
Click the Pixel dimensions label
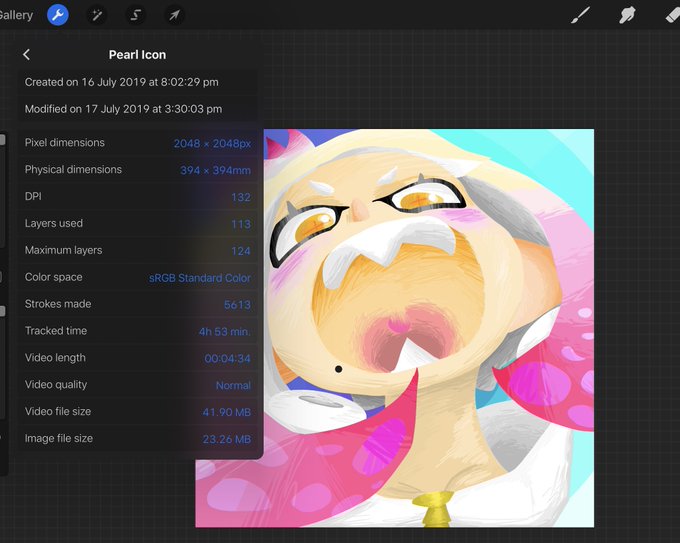pyautogui.click(x=65, y=143)
